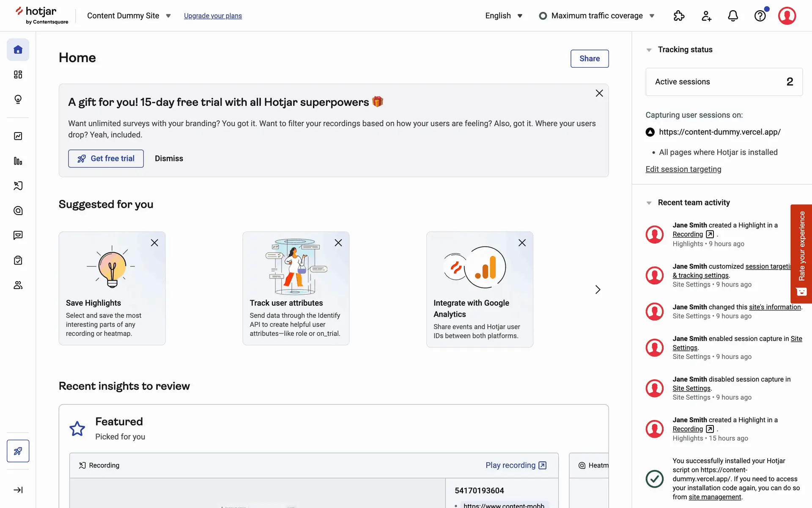Dismiss the Save Highlights suggestion card
Screen dimensions: 812x508
click(154, 243)
